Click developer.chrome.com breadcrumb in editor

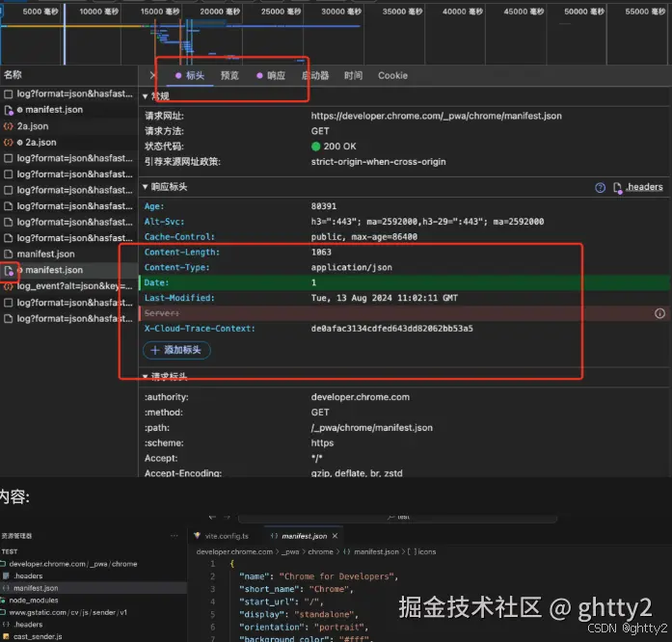[234, 552]
